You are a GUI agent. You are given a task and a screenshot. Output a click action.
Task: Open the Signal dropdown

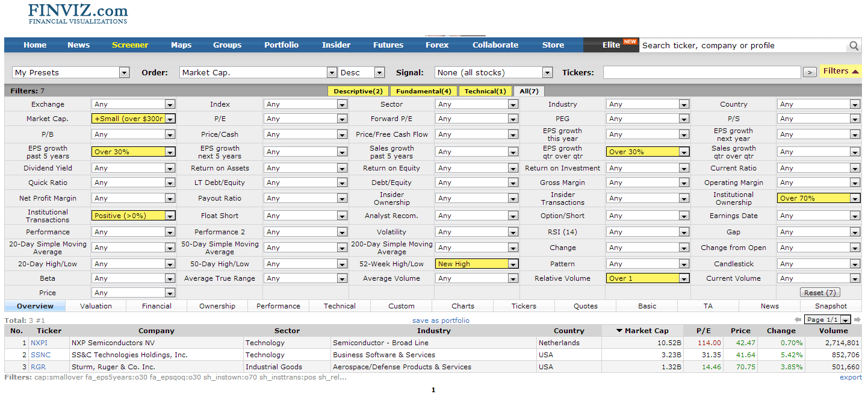(494, 72)
